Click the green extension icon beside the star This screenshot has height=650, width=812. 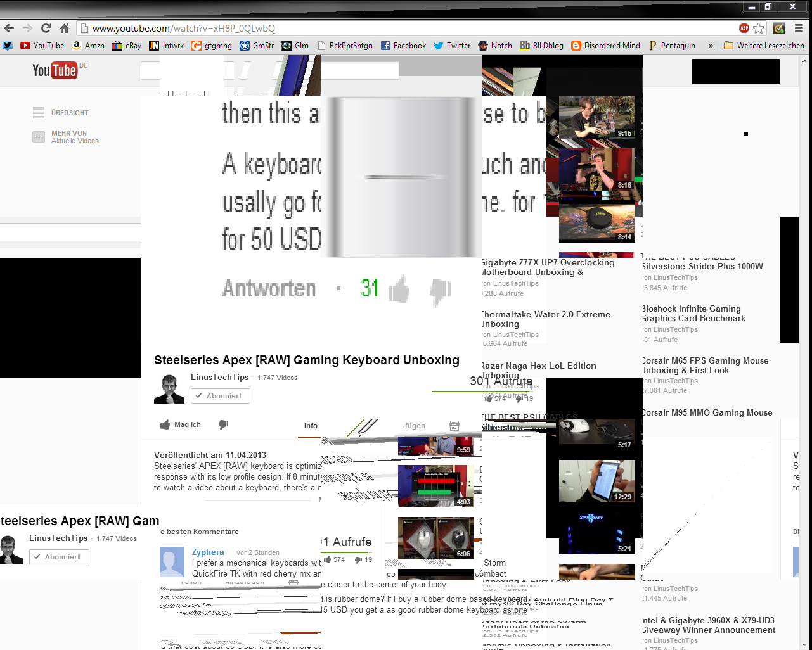coord(779,28)
